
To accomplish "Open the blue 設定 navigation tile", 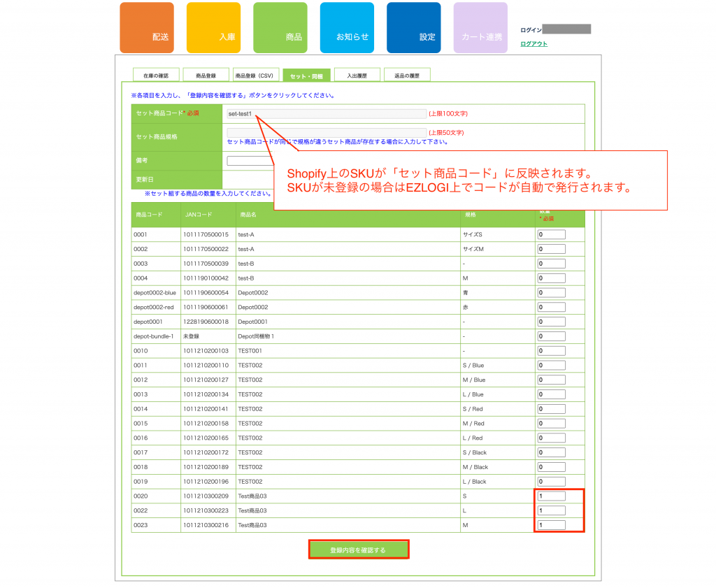I will click(x=413, y=28).
